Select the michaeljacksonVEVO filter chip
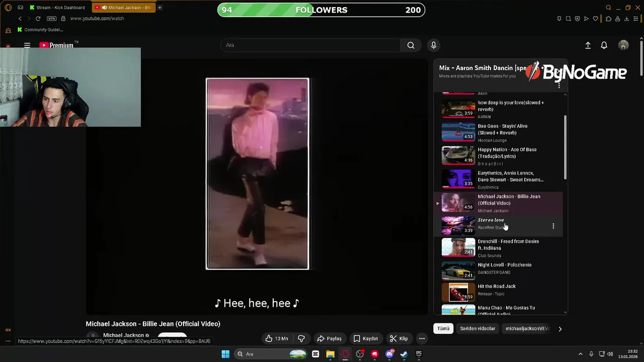This screenshot has width=644, height=362. pyautogui.click(x=527, y=329)
